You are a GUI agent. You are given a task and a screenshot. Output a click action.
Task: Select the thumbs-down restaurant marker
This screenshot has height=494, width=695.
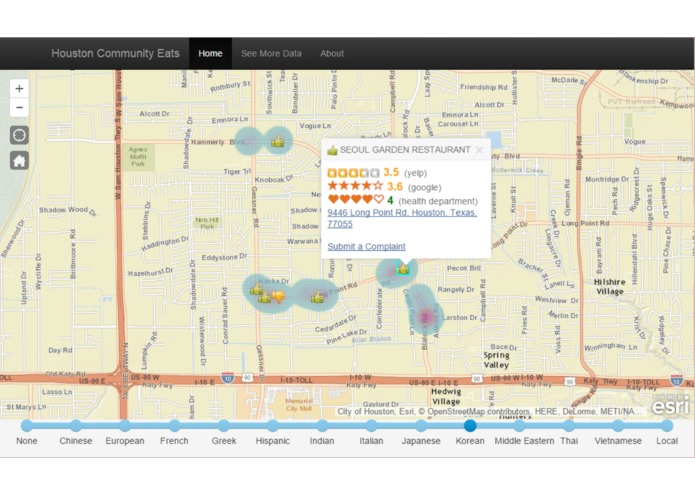click(x=279, y=296)
